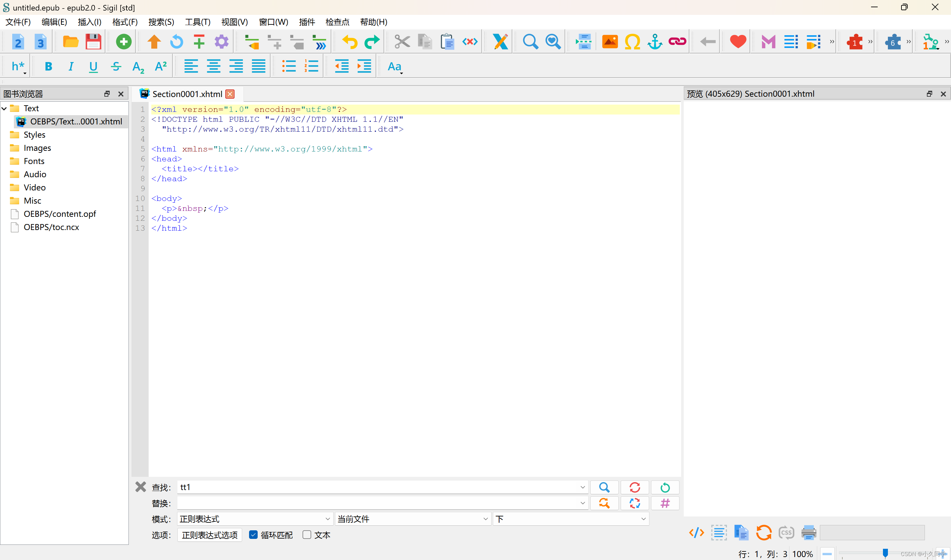Screen dimensions: 951x560
Task: Toggle the 循环匹配 wrap checkbox
Action: point(253,535)
